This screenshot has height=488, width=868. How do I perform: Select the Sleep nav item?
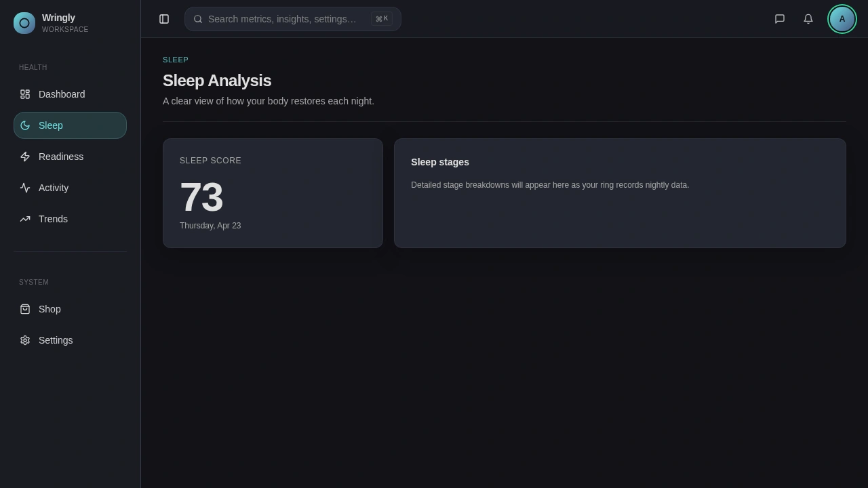pos(51,125)
